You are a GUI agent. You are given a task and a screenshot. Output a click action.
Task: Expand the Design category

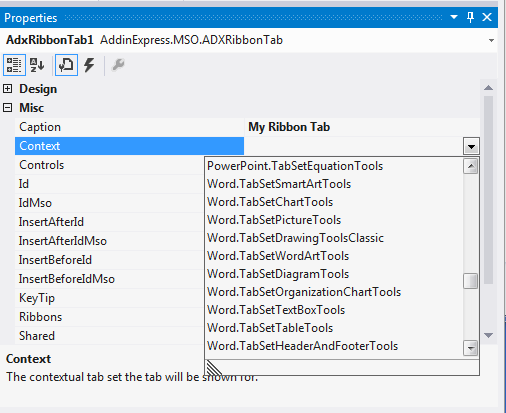click(7, 89)
